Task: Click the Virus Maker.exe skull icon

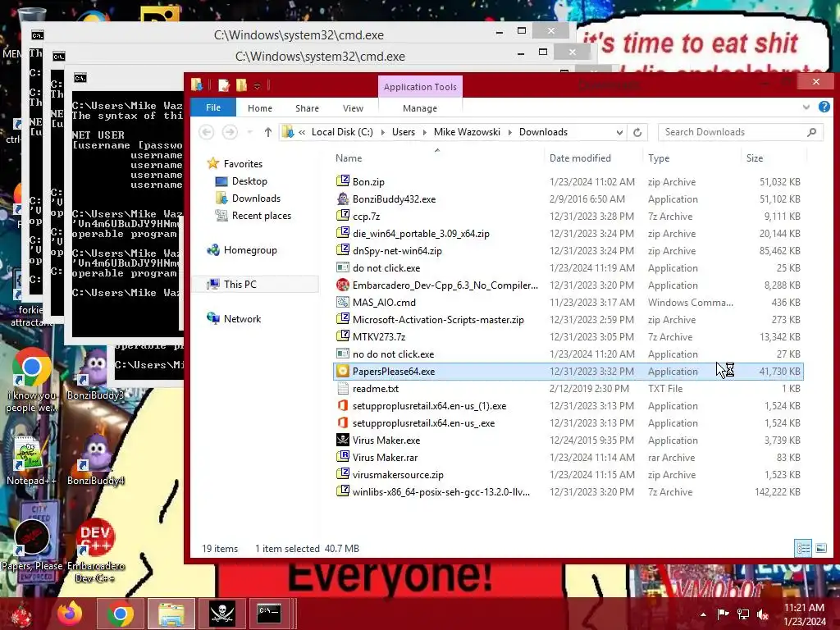Action: [343, 440]
